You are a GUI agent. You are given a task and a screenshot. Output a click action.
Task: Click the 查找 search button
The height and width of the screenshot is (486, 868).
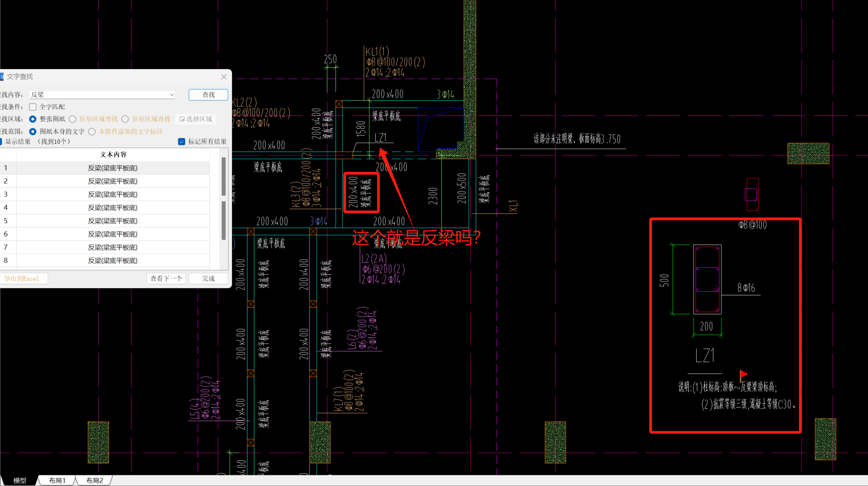(208, 95)
